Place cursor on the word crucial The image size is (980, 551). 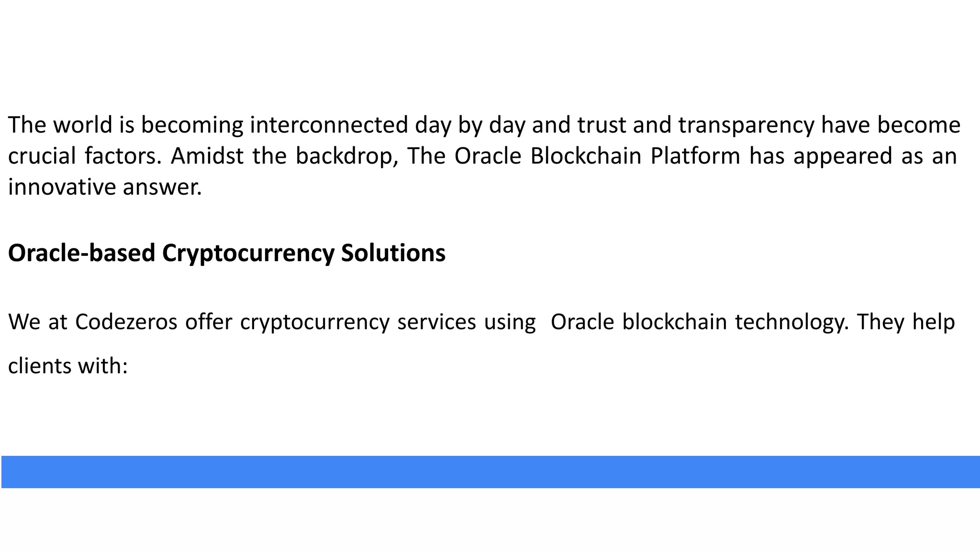(42, 156)
